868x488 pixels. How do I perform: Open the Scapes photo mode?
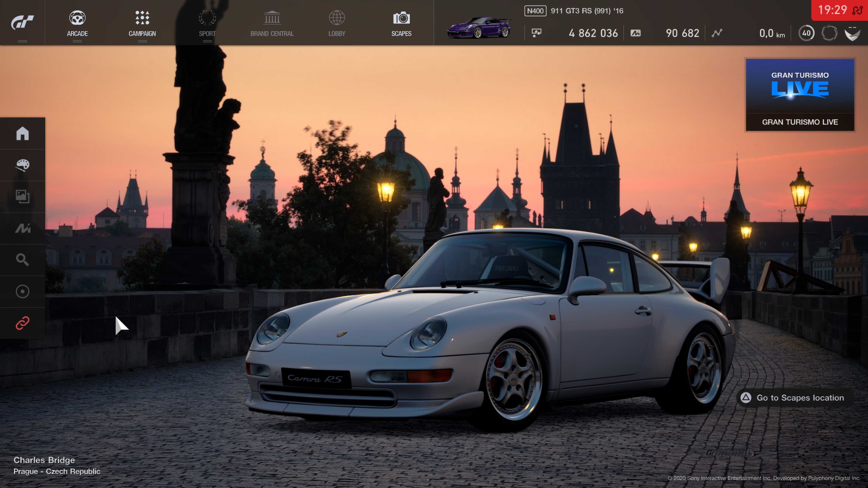pyautogui.click(x=401, y=23)
